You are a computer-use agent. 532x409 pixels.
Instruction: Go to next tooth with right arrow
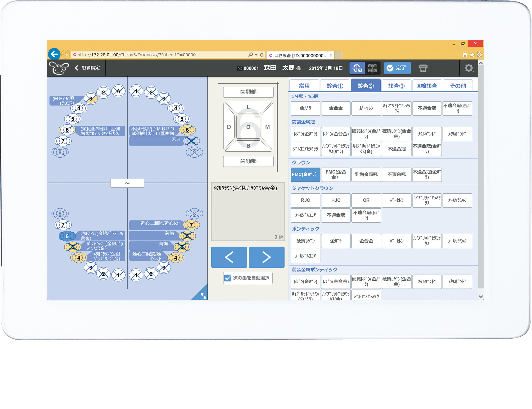(x=266, y=257)
